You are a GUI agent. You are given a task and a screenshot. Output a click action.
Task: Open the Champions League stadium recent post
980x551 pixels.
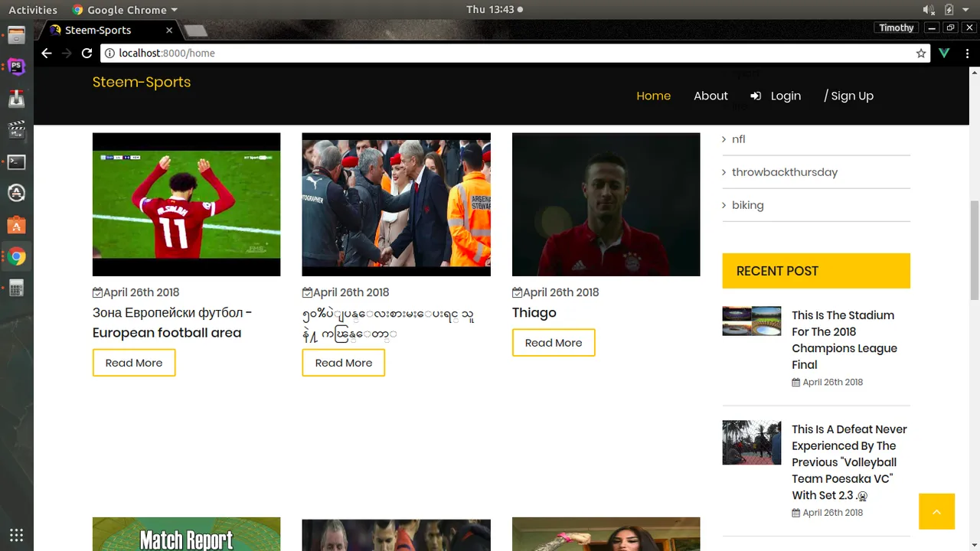click(x=844, y=340)
